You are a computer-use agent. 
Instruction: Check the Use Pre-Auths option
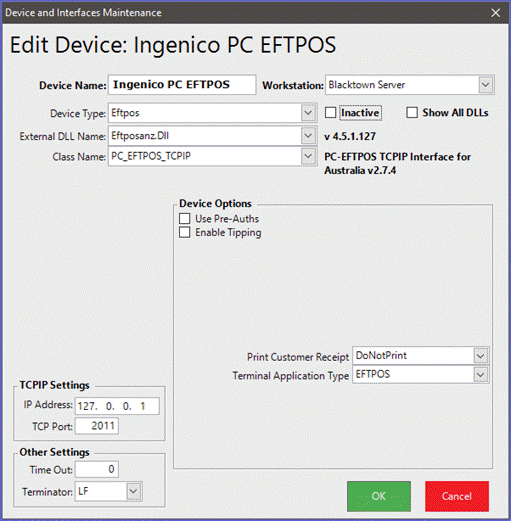pos(185,219)
